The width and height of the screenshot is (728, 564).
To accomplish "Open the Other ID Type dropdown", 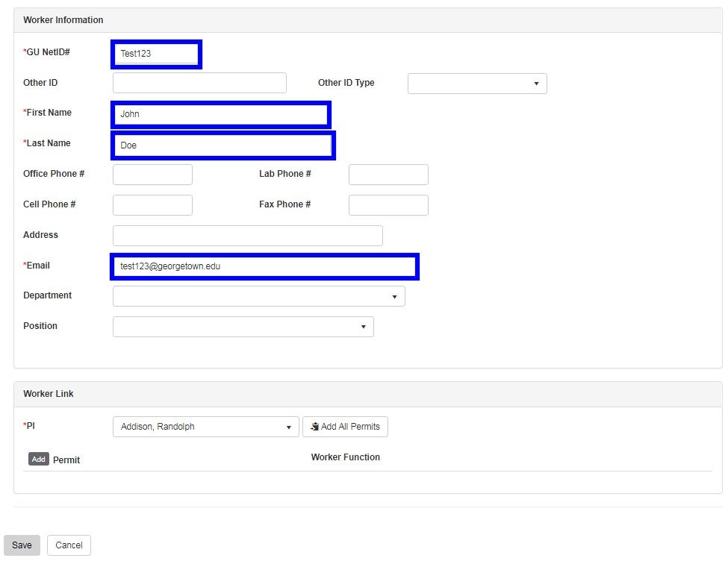I will (477, 84).
